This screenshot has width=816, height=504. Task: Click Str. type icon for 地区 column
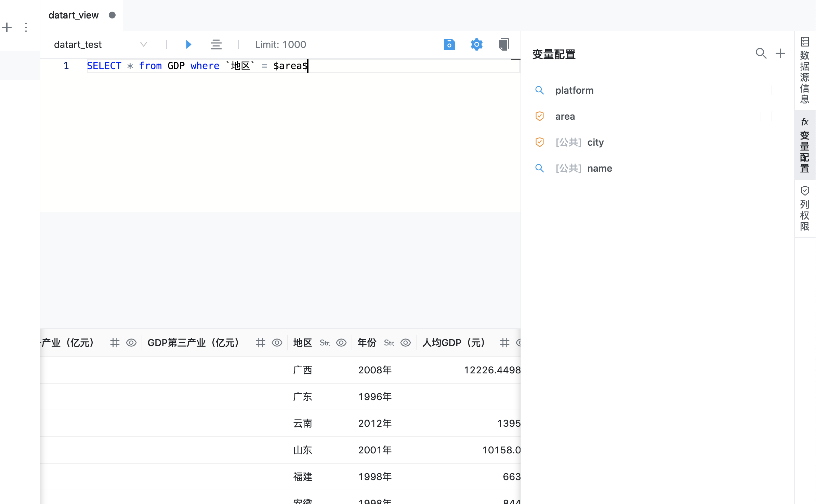tap(325, 343)
